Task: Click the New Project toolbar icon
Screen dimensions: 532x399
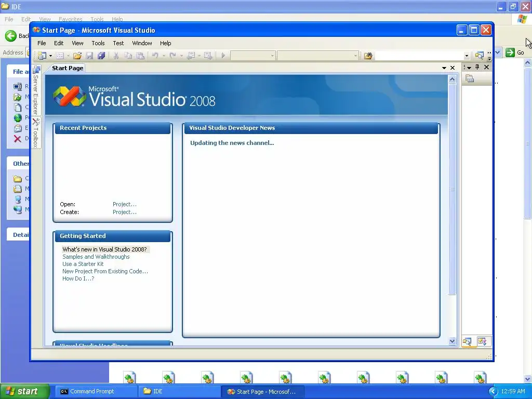Action: click(x=43, y=56)
